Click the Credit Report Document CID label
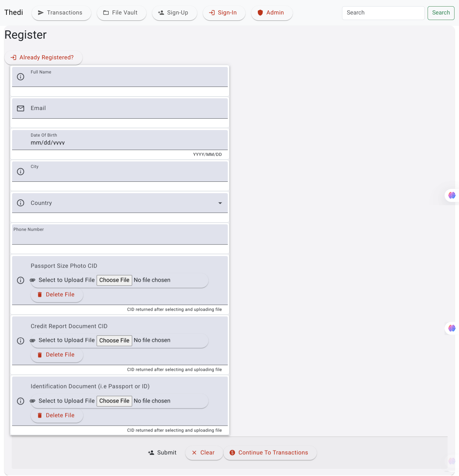This screenshot has width=459, height=476. coord(69,326)
